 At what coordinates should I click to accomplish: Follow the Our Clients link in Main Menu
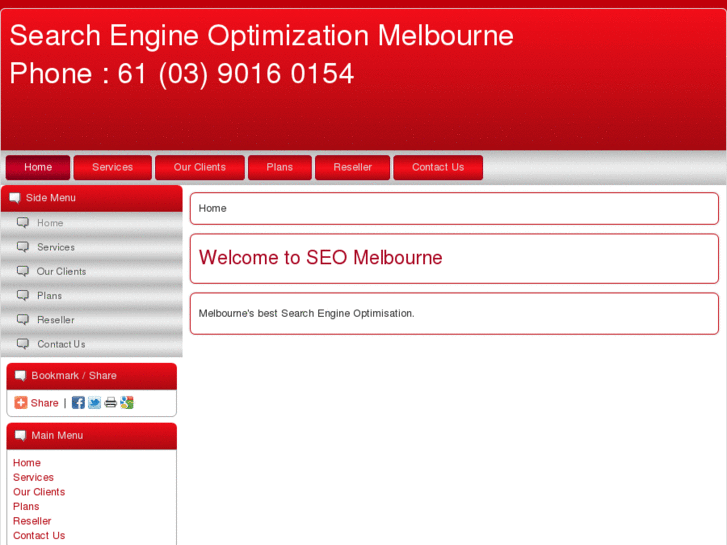coord(39,492)
